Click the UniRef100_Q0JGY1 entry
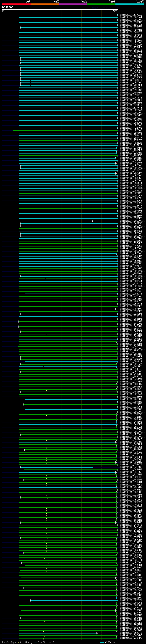 131,75
